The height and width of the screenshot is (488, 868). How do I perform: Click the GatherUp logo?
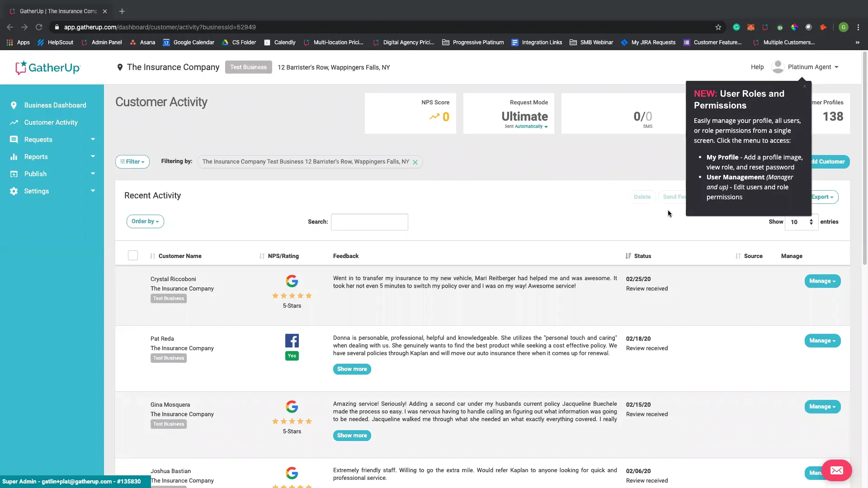click(48, 68)
